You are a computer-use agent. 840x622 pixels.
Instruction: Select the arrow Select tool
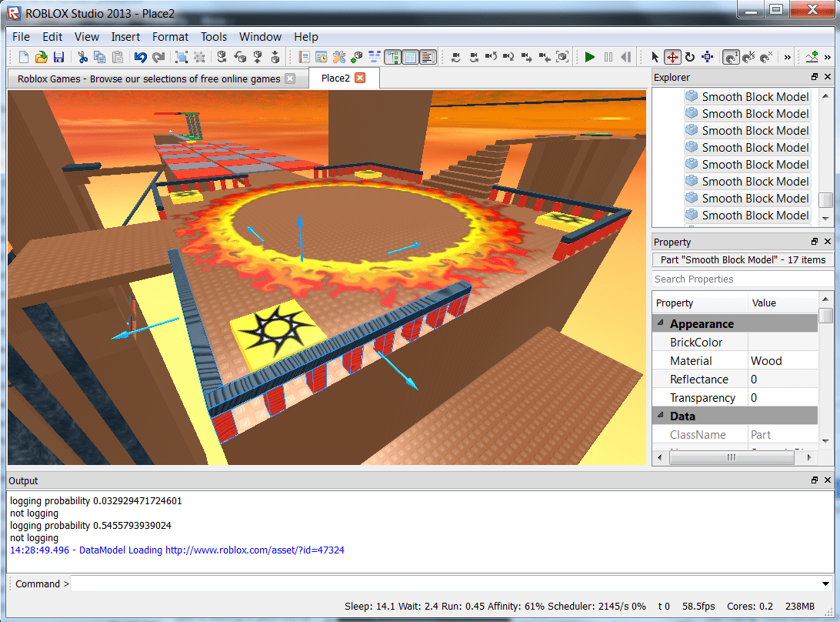pos(655,57)
